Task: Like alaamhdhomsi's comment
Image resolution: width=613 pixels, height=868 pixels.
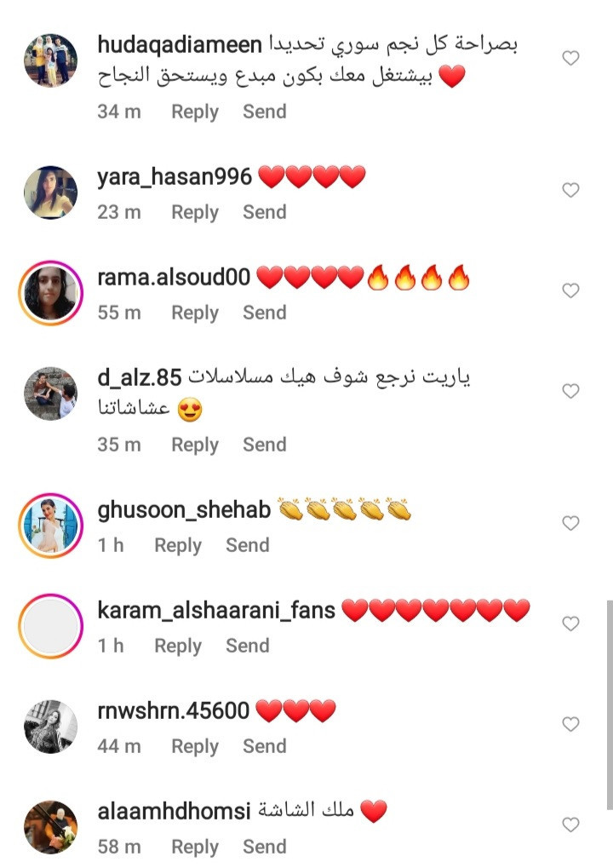Action: point(570,825)
